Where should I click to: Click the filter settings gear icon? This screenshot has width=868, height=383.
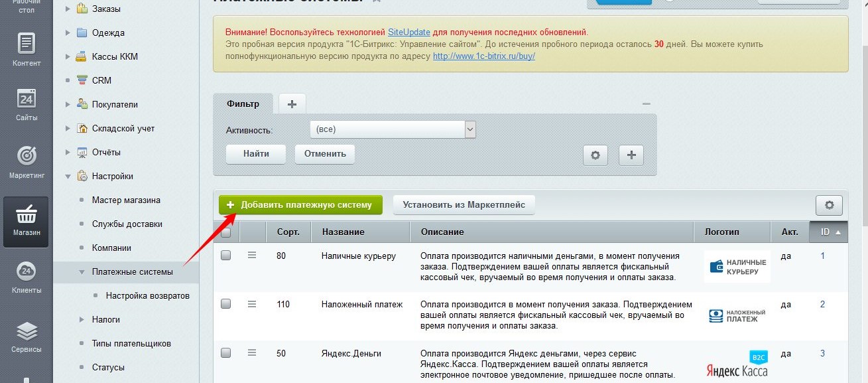pyautogui.click(x=595, y=155)
